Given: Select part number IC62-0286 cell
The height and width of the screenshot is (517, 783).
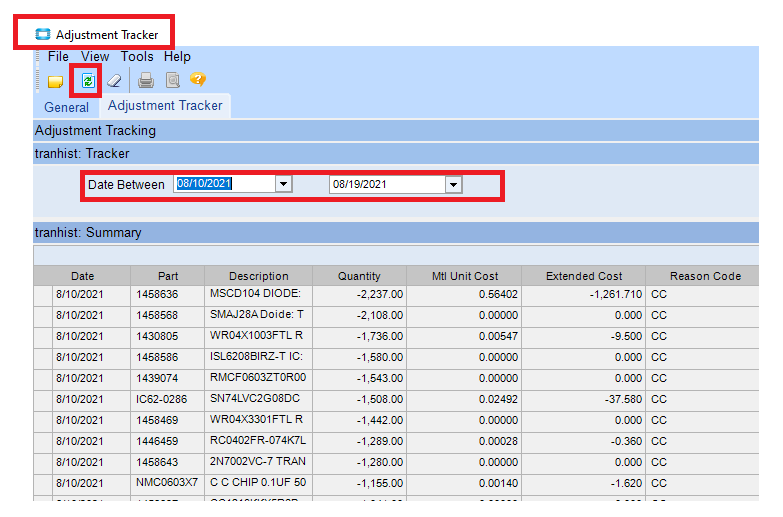Looking at the screenshot, I should (168, 399).
